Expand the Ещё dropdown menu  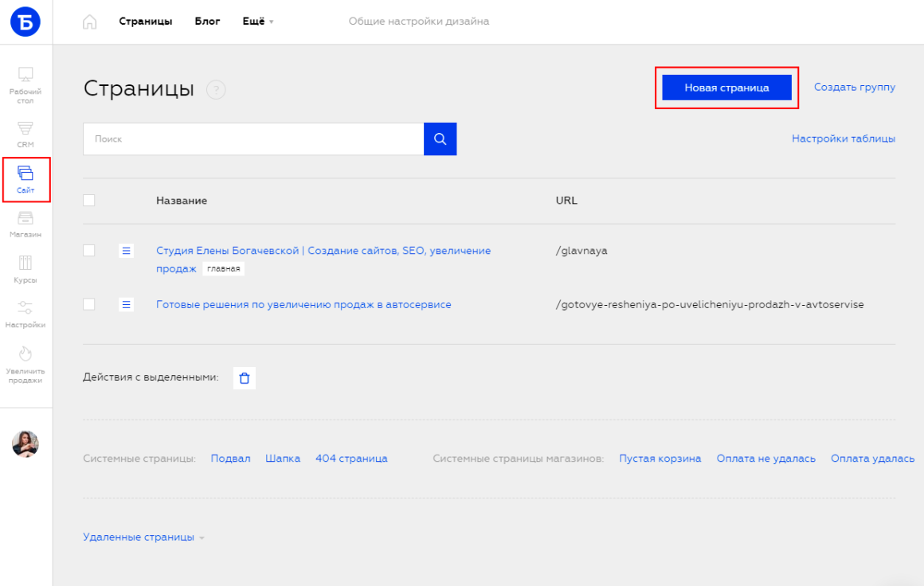click(x=258, y=21)
